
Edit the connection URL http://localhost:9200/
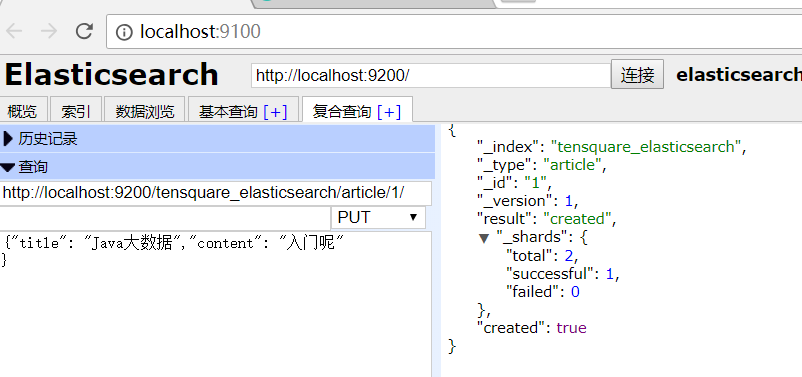431,76
